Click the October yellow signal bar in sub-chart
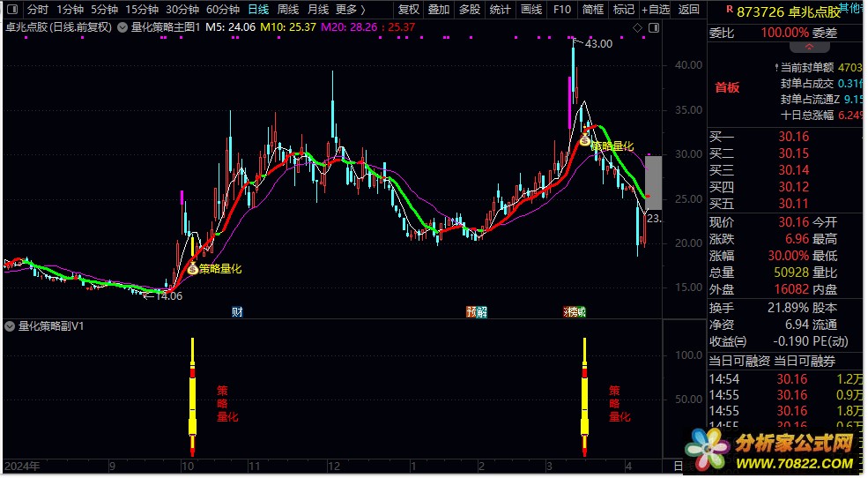The width and height of the screenshot is (868, 478). point(193,397)
